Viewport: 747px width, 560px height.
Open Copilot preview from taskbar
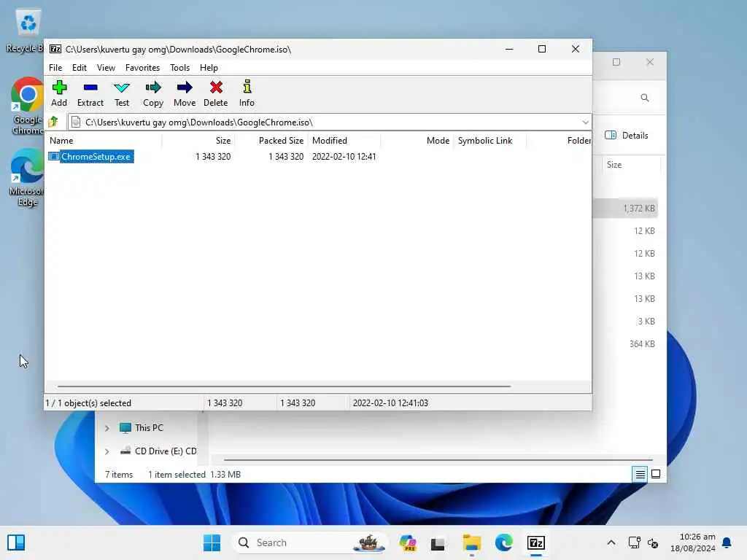[x=408, y=542]
